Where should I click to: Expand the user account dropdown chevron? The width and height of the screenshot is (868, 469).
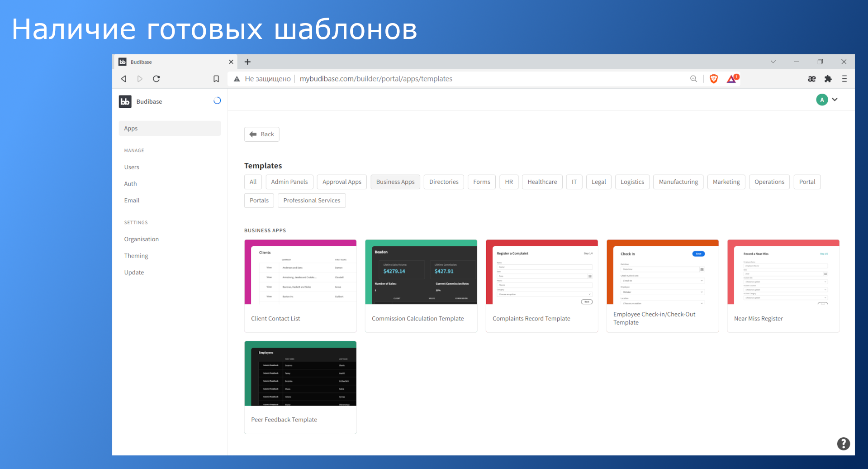(835, 100)
